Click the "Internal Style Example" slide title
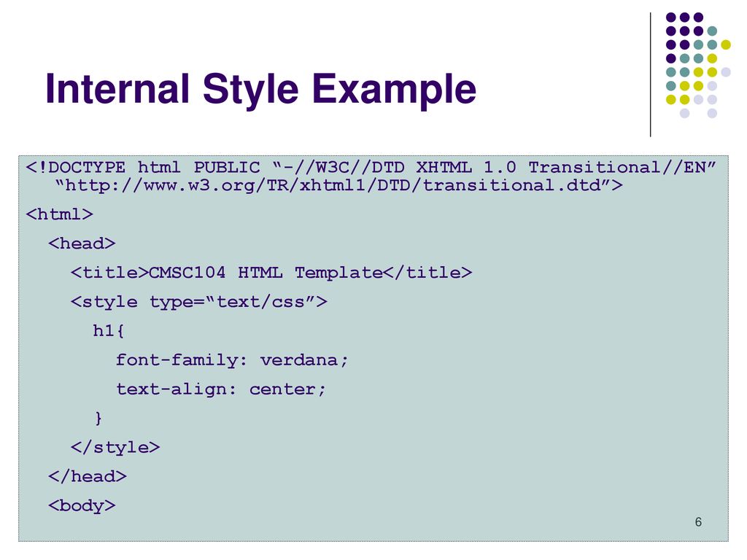747x560 pixels. pos(260,90)
